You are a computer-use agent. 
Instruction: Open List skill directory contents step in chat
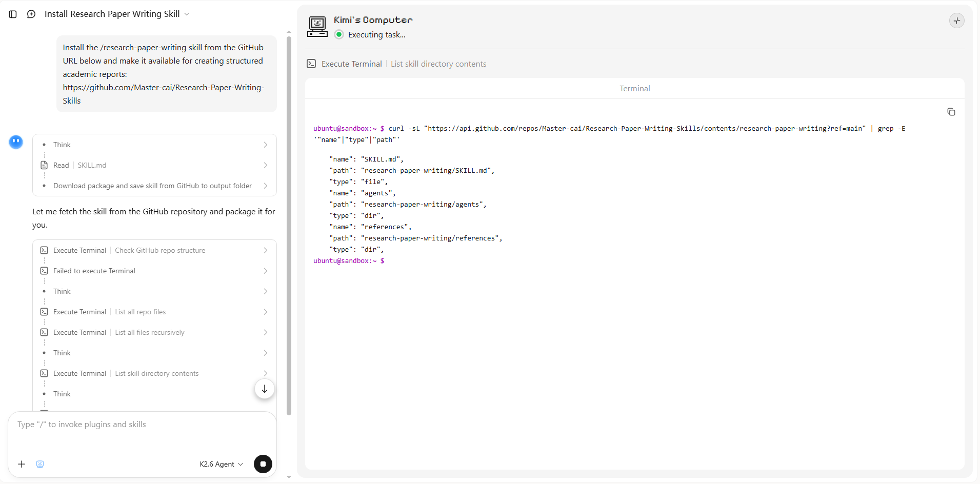pos(154,373)
